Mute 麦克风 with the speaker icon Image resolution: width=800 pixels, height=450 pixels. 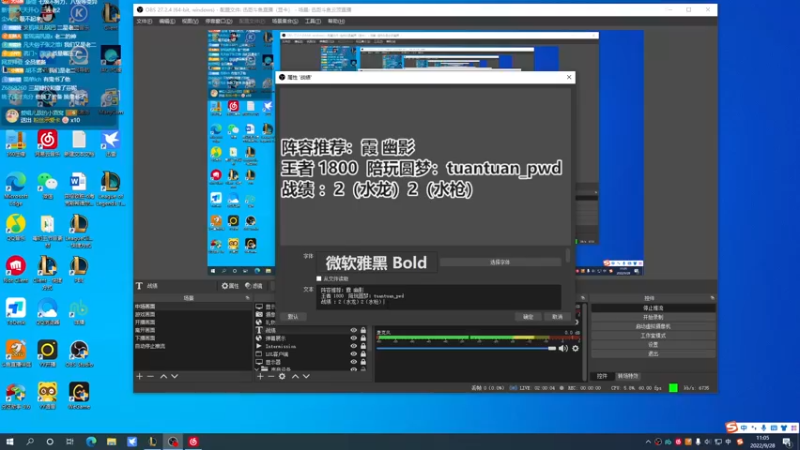563,348
